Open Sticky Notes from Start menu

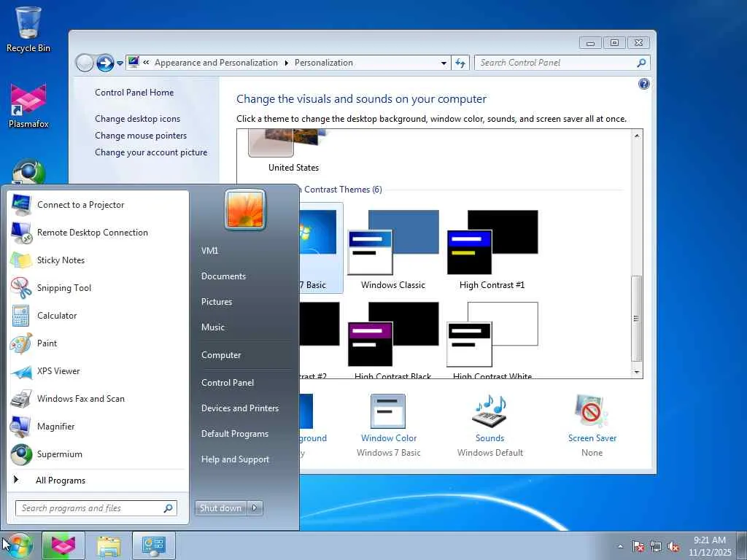(x=98, y=260)
